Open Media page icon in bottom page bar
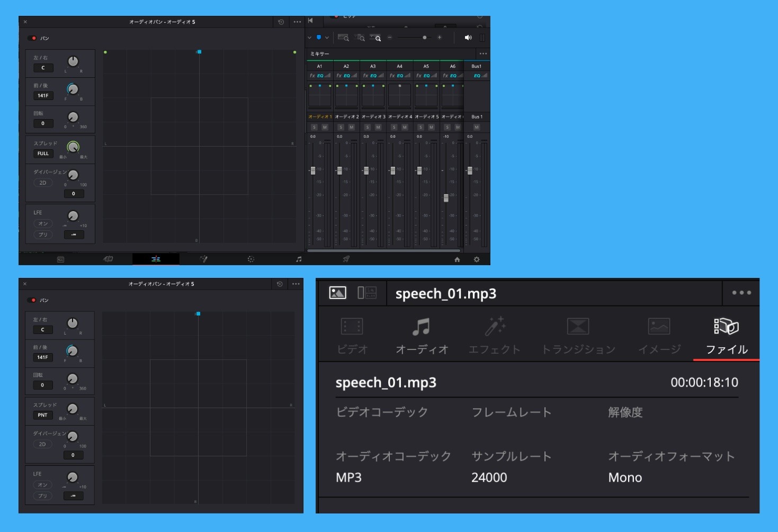This screenshot has height=532, width=778. (x=60, y=259)
